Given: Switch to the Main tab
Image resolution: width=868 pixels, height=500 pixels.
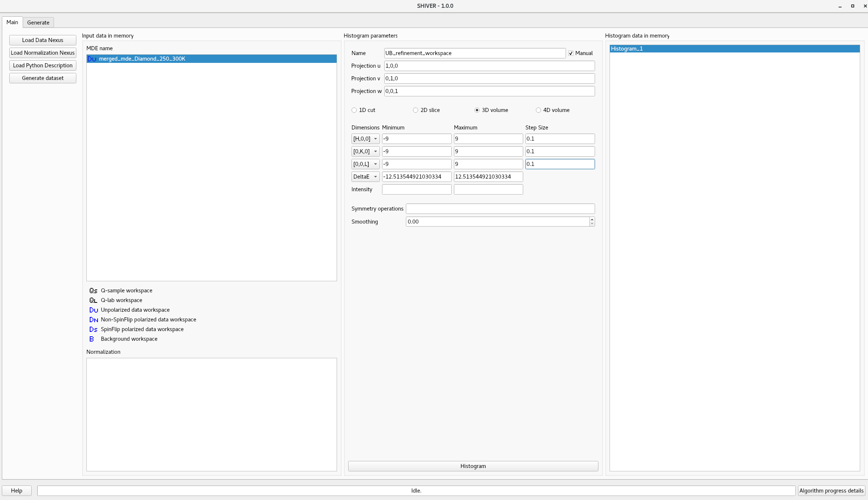Looking at the screenshot, I should (x=12, y=22).
